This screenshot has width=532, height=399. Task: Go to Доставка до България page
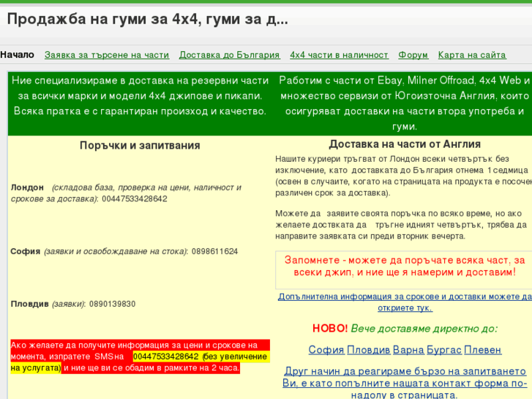point(229,55)
